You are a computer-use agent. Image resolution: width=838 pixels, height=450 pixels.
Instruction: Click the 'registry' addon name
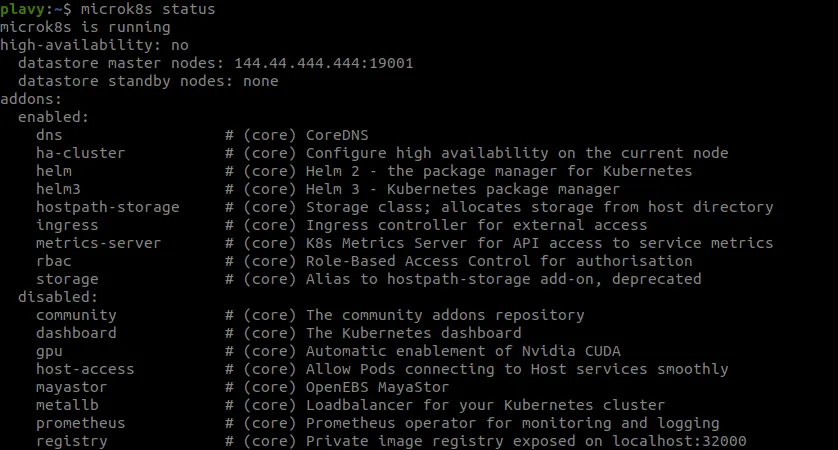coord(72,441)
